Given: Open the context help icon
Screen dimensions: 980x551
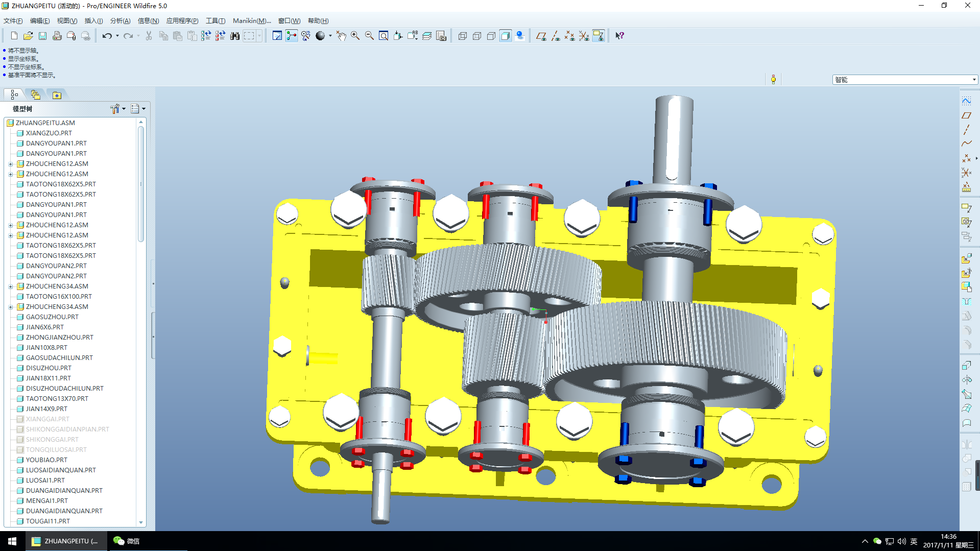Looking at the screenshot, I should (619, 36).
